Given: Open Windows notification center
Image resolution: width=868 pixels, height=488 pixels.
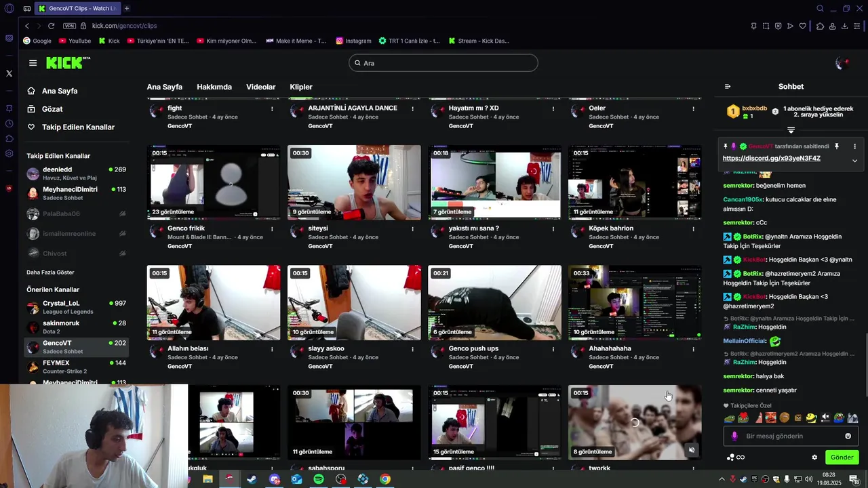Looking at the screenshot, I should click(x=854, y=479).
